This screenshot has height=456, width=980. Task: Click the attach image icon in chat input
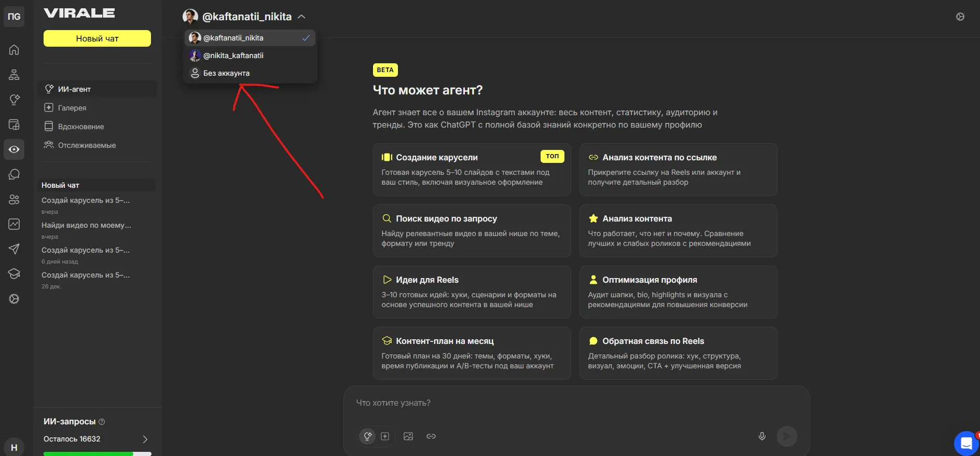tap(408, 436)
